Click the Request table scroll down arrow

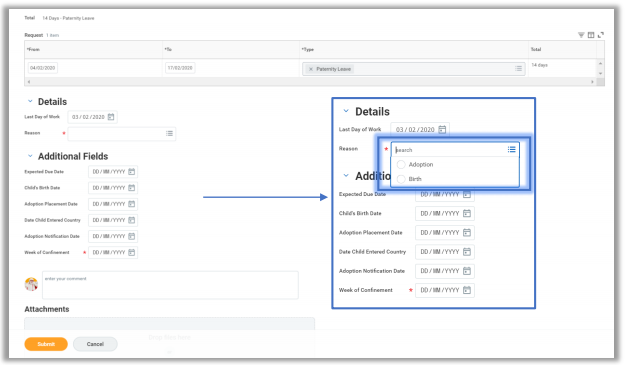pos(600,74)
